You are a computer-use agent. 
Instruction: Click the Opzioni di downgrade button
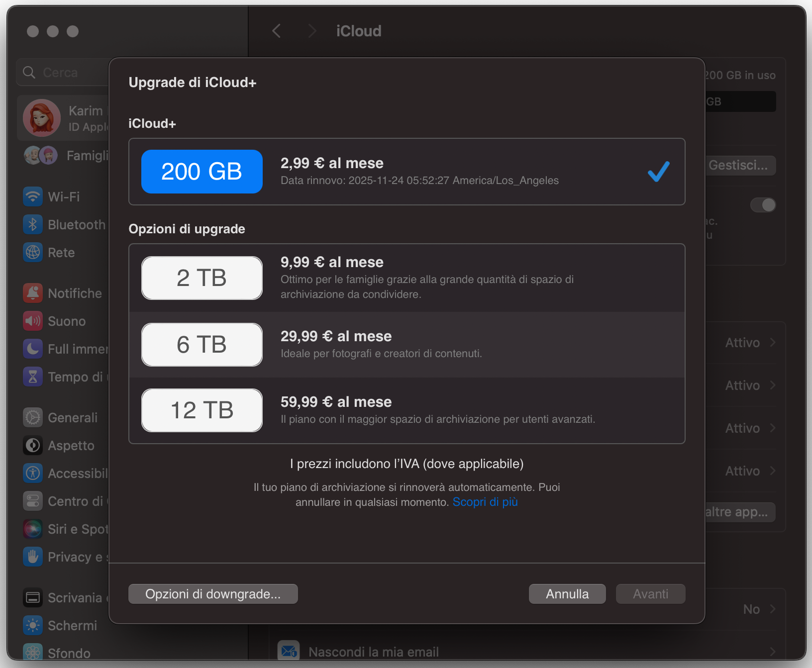(x=213, y=593)
